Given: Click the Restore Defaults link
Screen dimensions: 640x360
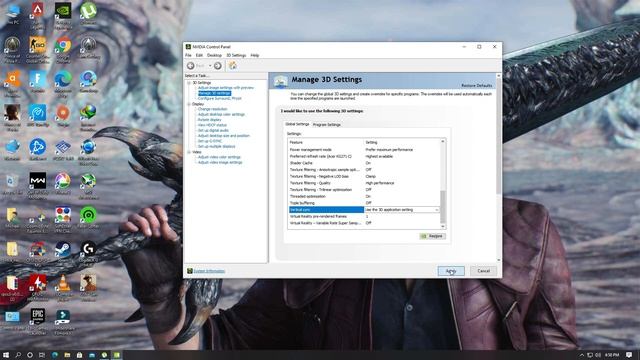Looking at the screenshot, I should (477, 86).
